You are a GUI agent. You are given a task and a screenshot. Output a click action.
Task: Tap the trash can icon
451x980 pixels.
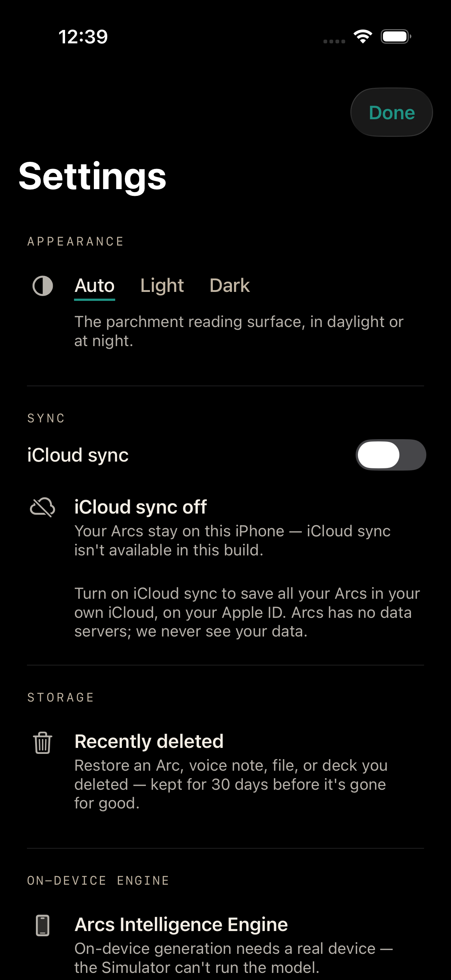coord(43,742)
